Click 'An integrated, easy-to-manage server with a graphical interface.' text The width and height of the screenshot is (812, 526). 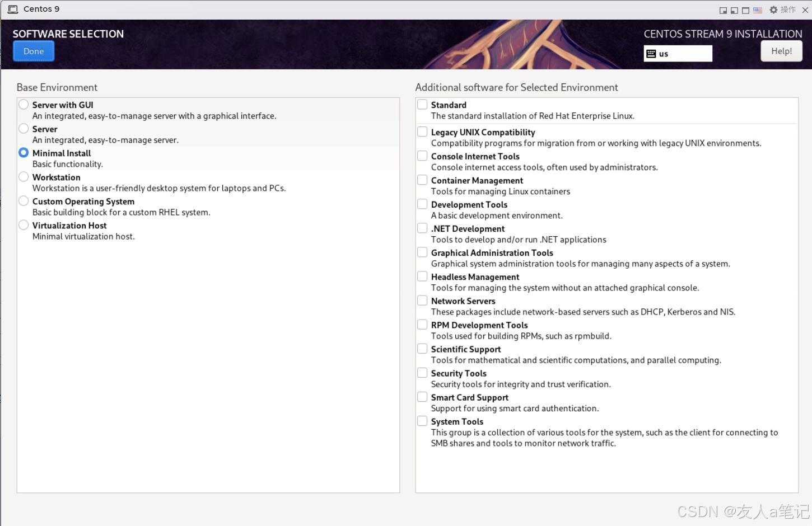tap(155, 116)
